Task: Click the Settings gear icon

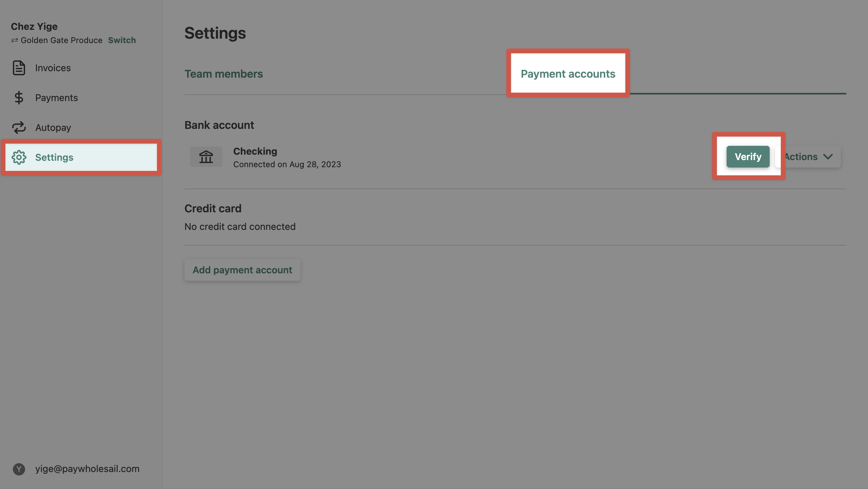Action: (x=19, y=157)
